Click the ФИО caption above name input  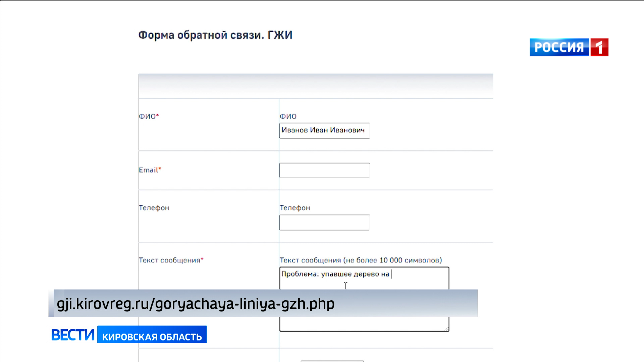(288, 116)
